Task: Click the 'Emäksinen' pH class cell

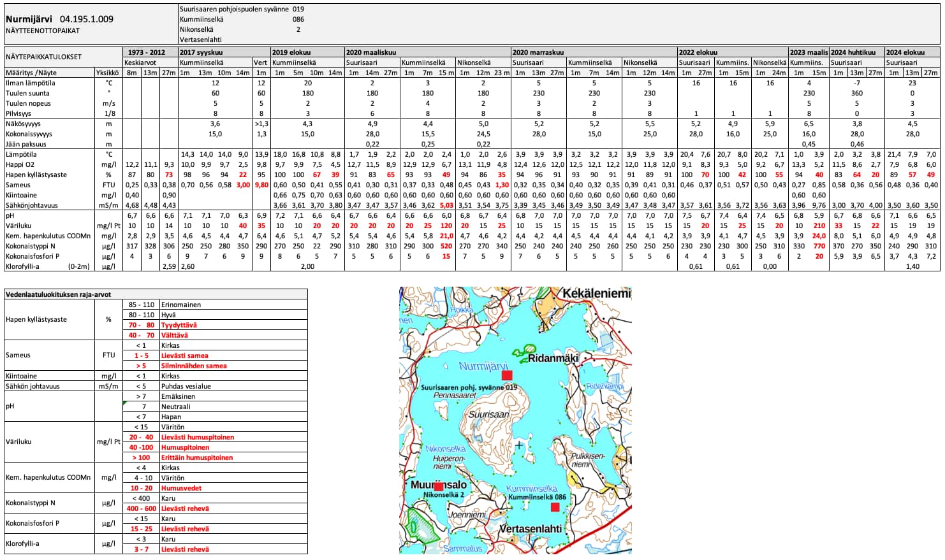Action: click(178, 396)
